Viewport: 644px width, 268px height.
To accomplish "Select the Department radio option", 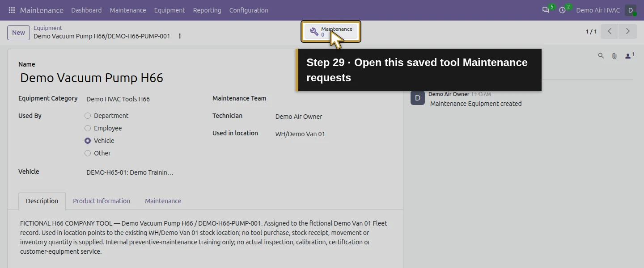I will point(88,116).
